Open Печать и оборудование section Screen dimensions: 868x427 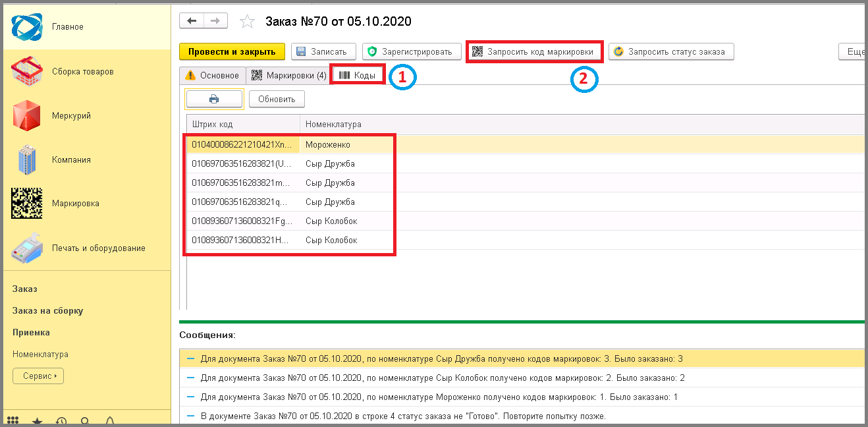pos(87,248)
